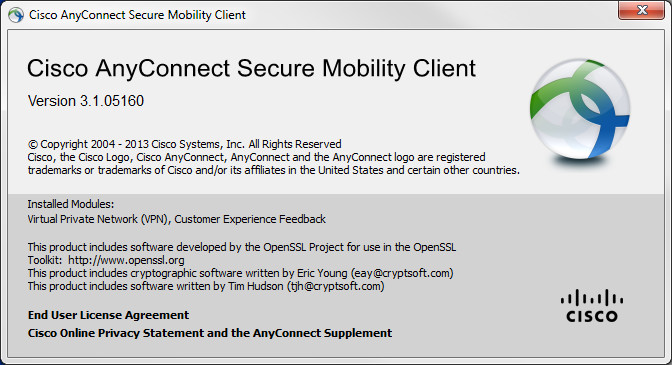This screenshot has height=365, width=672.
Task: Click the Version 3.1.05160 text
Action: pos(86,101)
